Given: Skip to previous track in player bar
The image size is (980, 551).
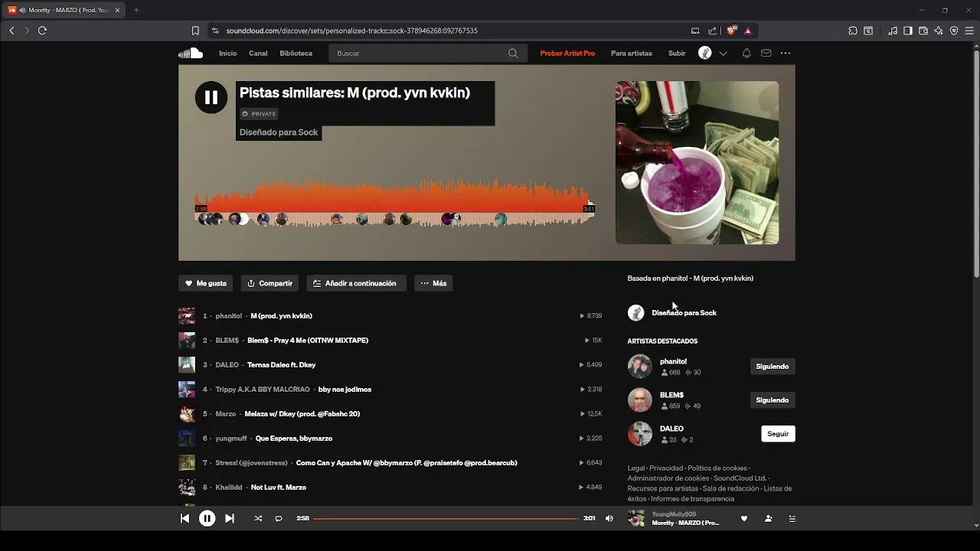Looking at the screenshot, I should point(185,518).
